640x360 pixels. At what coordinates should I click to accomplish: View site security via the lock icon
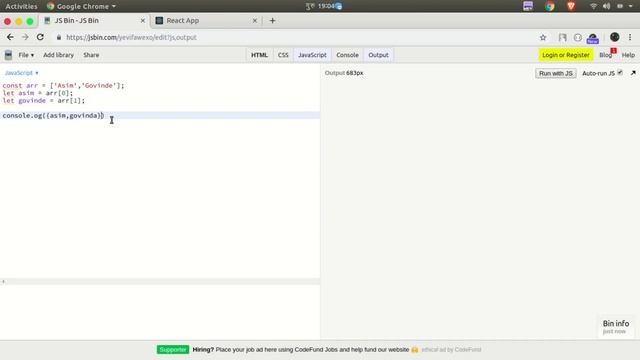[x=59, y=37]
